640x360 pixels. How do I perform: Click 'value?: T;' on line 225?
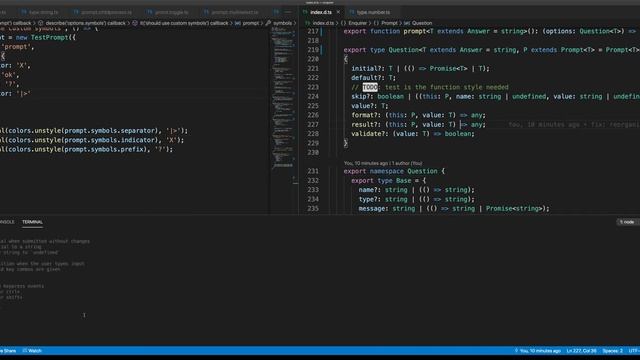tap(370, 106)
